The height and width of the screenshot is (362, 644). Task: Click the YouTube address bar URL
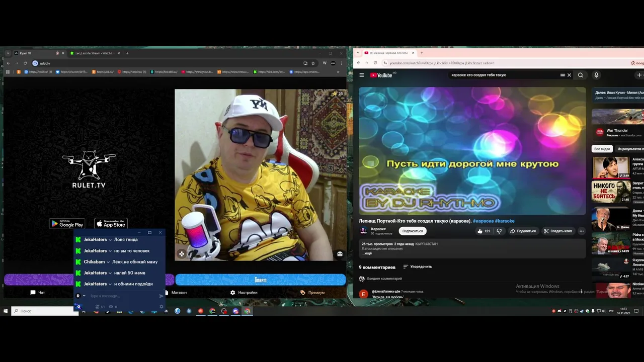[442, 63]
